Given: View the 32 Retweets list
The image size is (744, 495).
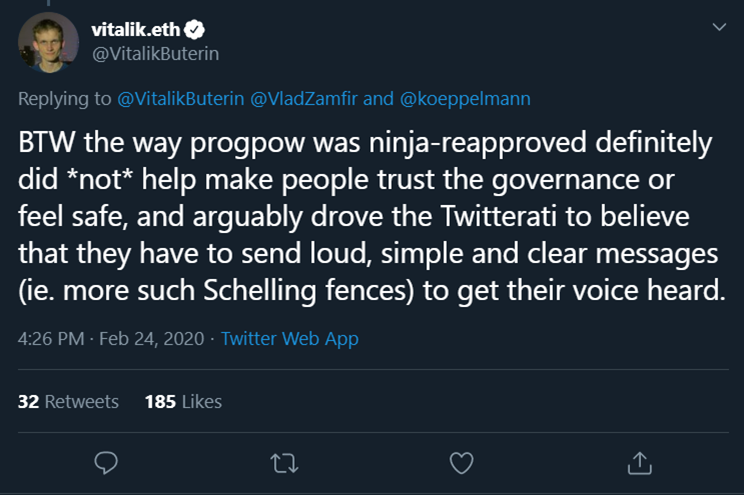Looking at the screenshot, I should tap(68, 402).
